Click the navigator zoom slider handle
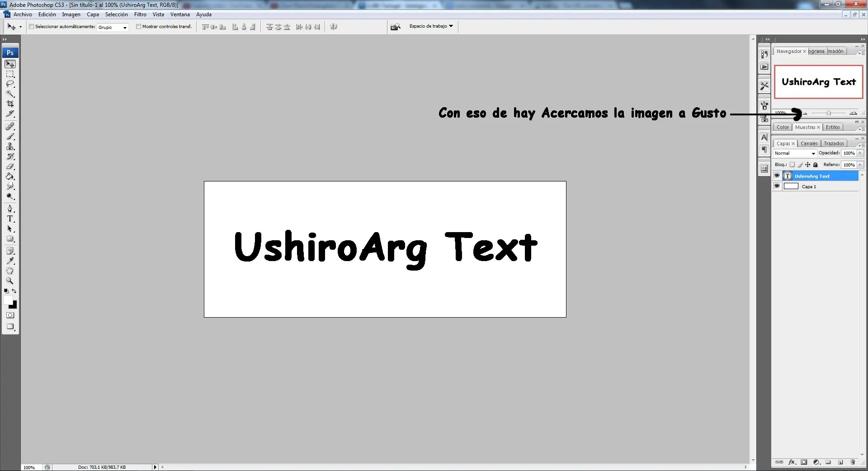Viewport: 868px width, 471px height. tap(829, 113)
